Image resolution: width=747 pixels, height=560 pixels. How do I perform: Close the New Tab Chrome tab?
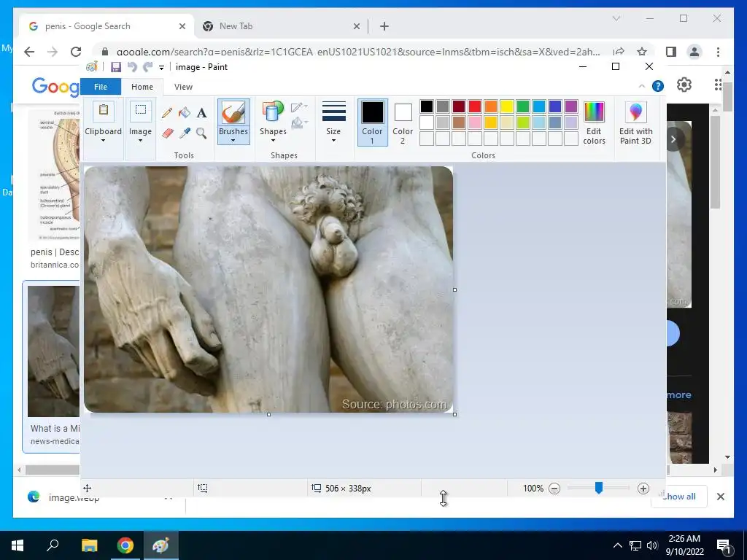[x=356, y=27]
